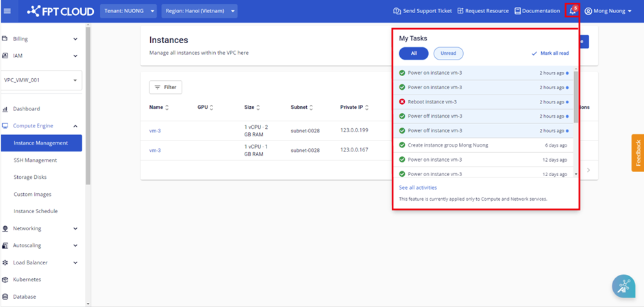Click the Filter button
The image size is (644, 307).
(165, 87)
